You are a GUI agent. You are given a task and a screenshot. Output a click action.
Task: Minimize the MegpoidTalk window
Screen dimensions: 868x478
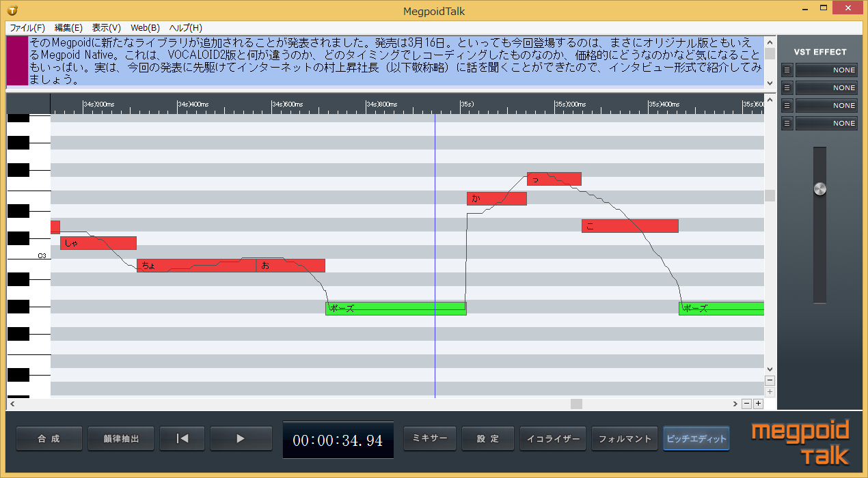[x=804, y=9]
